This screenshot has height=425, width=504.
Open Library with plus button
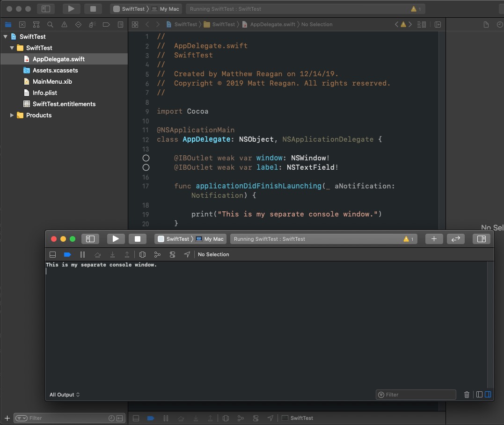[434, 238]
